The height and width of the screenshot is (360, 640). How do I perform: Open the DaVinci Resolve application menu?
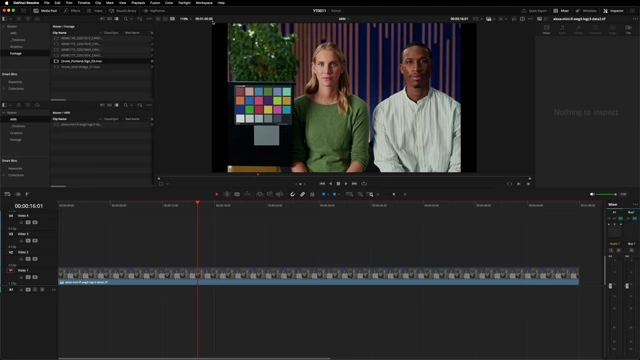(26, 3)
